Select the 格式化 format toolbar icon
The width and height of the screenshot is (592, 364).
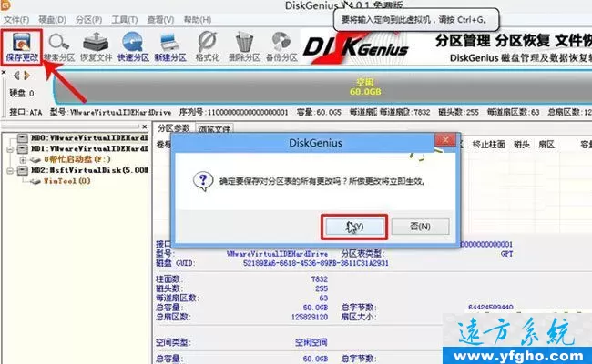[208, 47]
